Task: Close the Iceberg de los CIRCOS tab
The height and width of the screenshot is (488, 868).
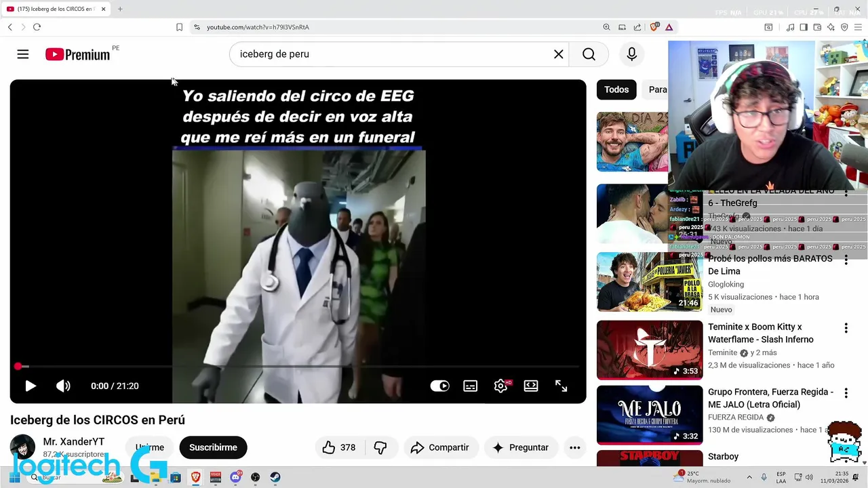Action: [x=104, y=9]
